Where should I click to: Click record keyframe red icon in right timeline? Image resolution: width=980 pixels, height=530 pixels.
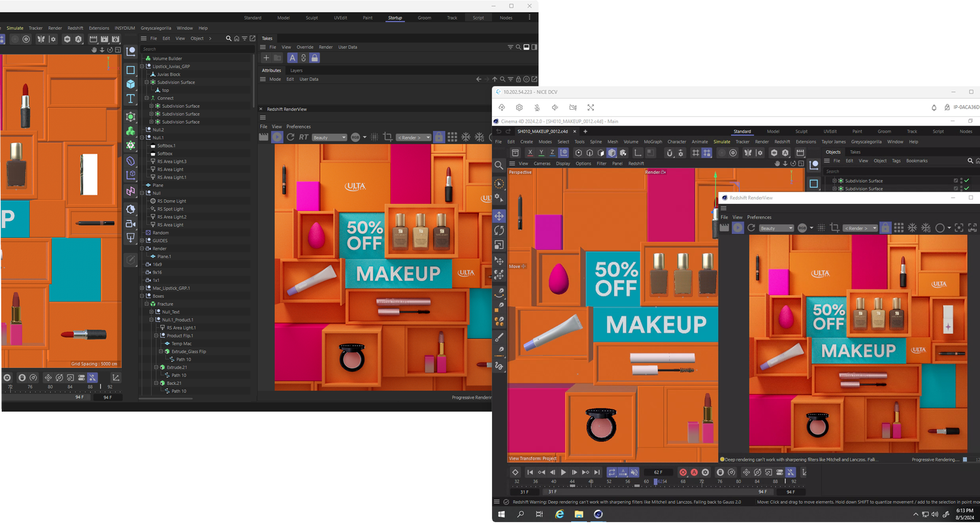pos(683,472)
